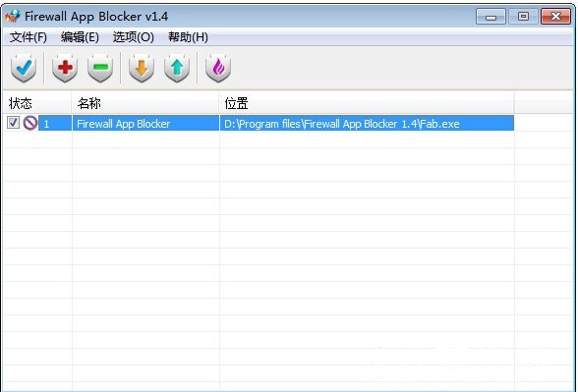Viewport: 578px width, 392px height.
Task: Sort by the 位置 column header
Action: click(367, 103)
